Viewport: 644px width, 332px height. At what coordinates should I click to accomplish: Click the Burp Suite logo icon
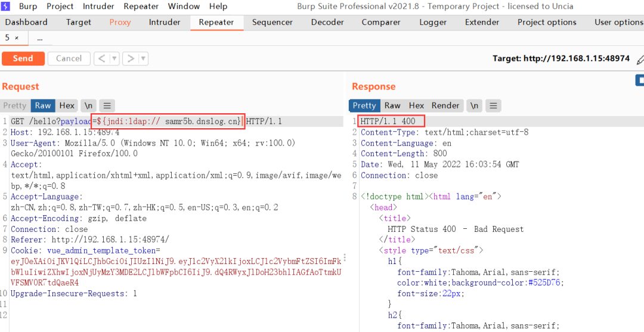6,6
